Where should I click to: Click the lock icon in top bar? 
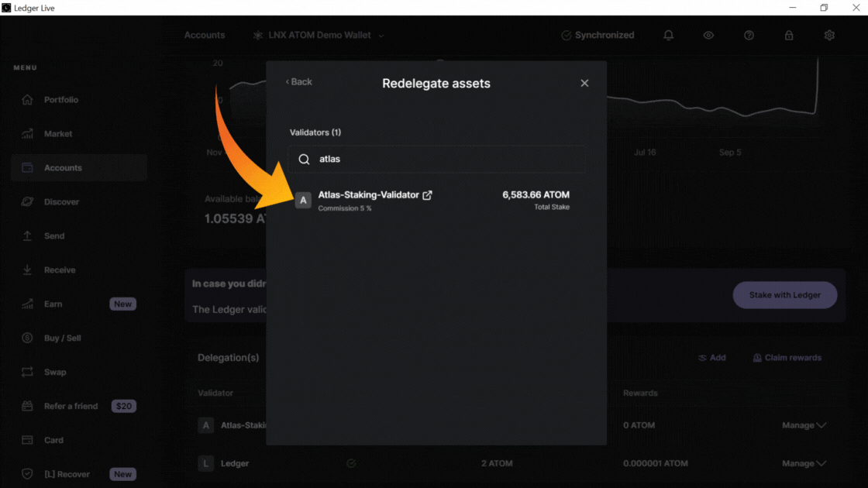(x=789, y=36)
